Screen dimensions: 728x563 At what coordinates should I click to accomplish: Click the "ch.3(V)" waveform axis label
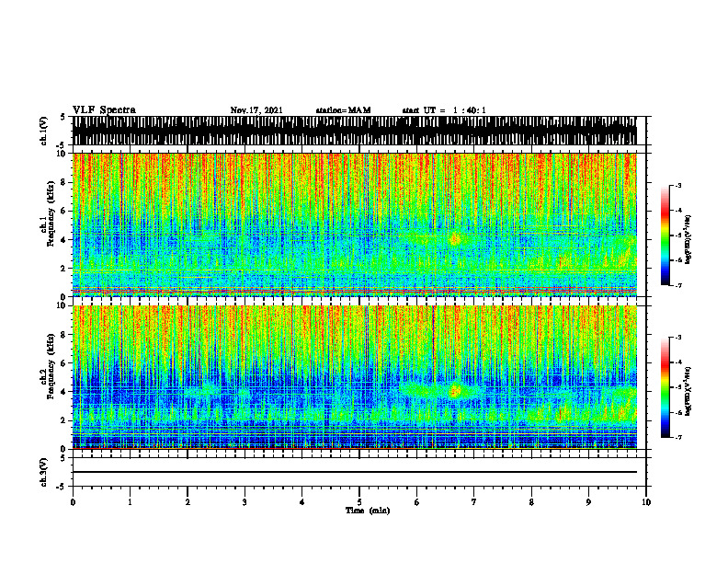[44, 472]
